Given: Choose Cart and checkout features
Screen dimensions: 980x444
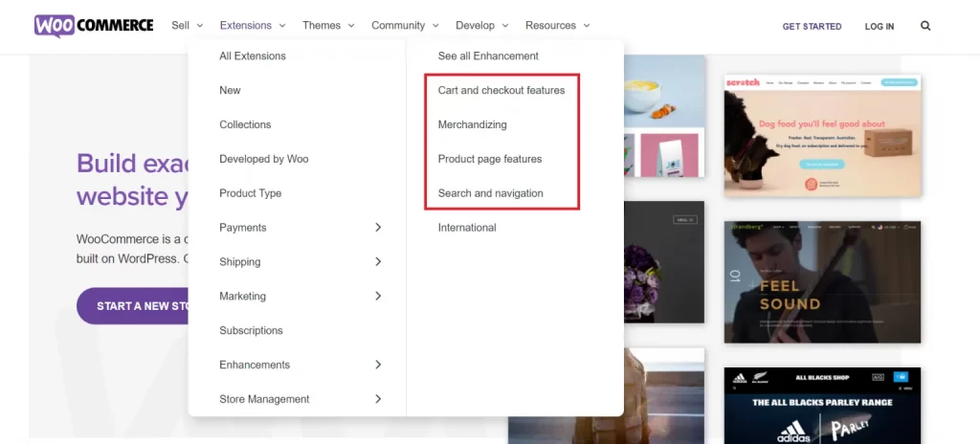Looking at the screenshot, I should 501,91.
